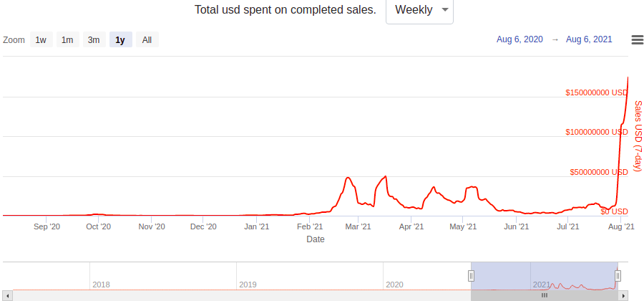This screenshot has height=301, width=644.
Task: Show All time zoom range
Action: click(147, 40)
